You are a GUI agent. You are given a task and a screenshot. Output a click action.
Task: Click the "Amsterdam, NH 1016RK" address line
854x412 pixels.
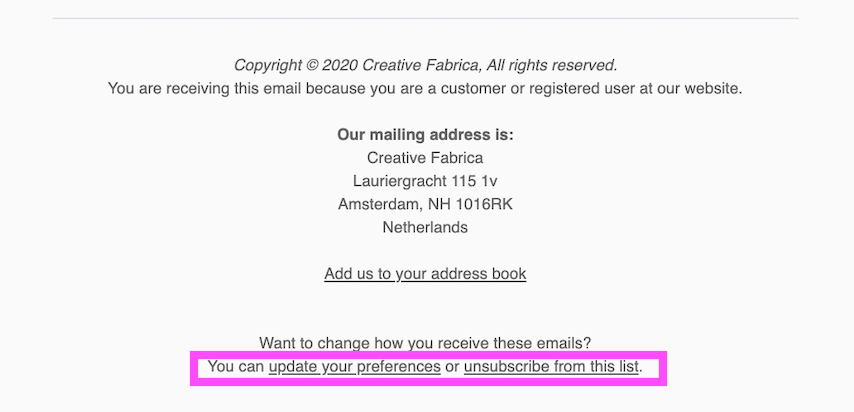pos(425,204)
